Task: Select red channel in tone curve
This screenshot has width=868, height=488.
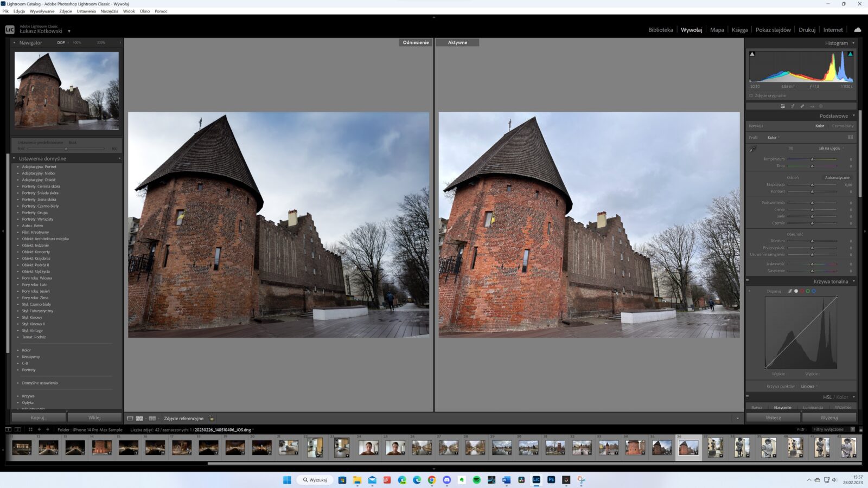Action: (802, 291)
